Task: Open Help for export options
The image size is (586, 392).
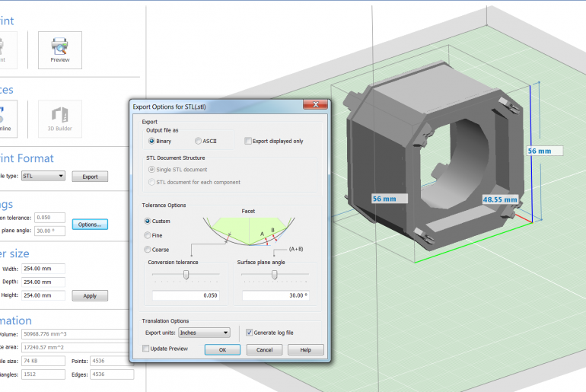Action: (x=305, y=350)
